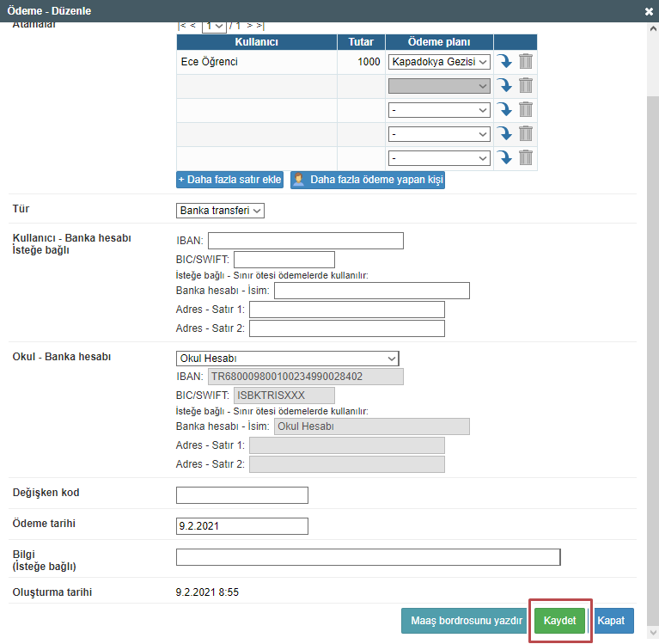Click the Kapat button
The image size is (659, 644).
click(x=613, y=621)
